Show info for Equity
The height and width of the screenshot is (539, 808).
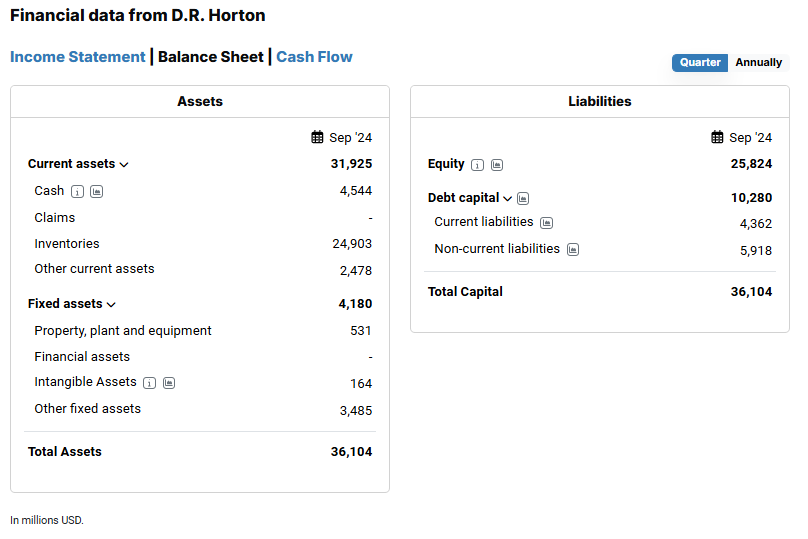click(x=478, y=165)
